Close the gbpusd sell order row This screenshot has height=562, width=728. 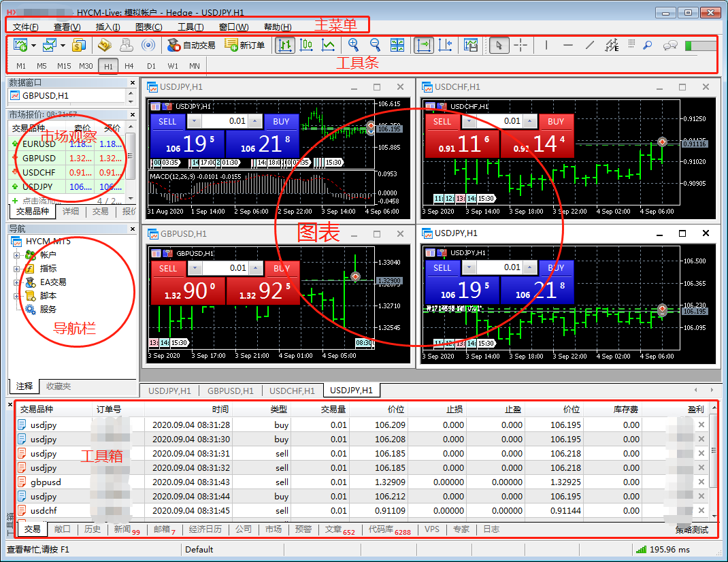(701, 482)
